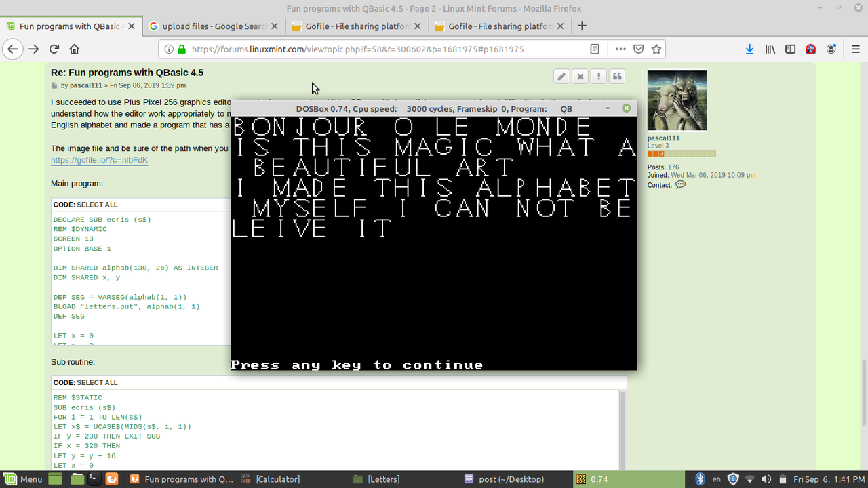The height and width of the screenshot is (488, 868).
Task: Click pascal111's wolf avatar image
Action: (677, 100)
